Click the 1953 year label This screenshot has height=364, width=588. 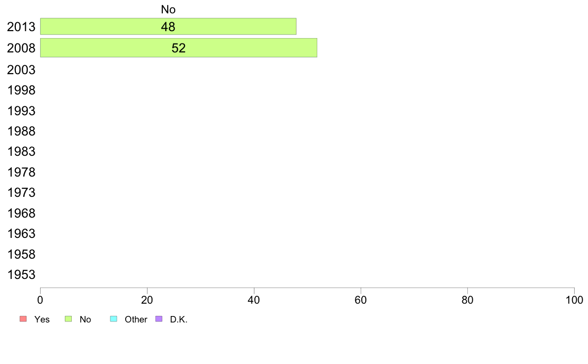[x=21, y=275]
